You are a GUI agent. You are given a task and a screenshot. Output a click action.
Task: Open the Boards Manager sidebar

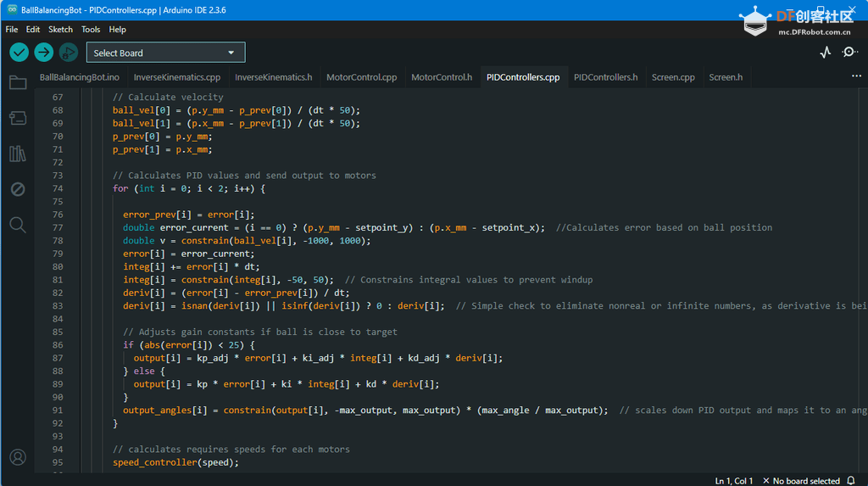pyautogui.click(x=18, y=118)
